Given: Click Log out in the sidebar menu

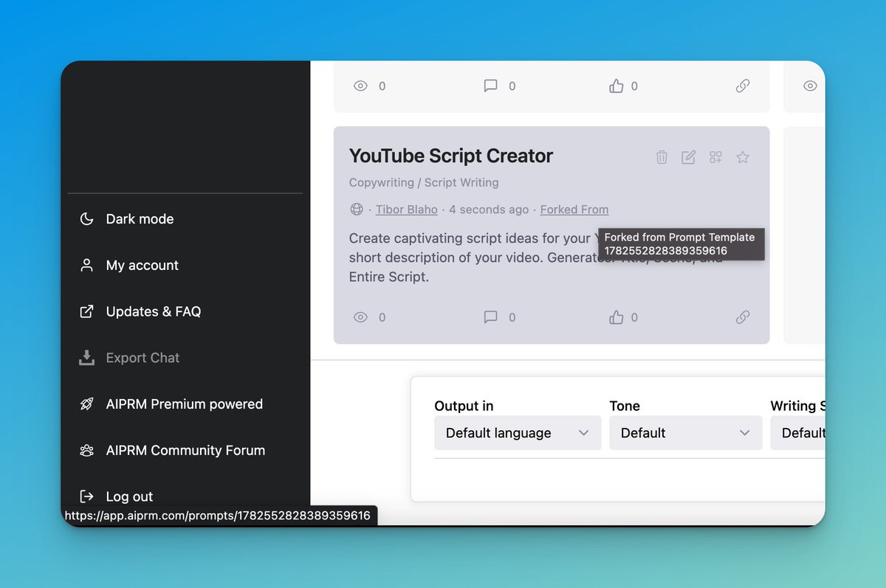Looking at the screenshot, I should click(x=129, y=496).
